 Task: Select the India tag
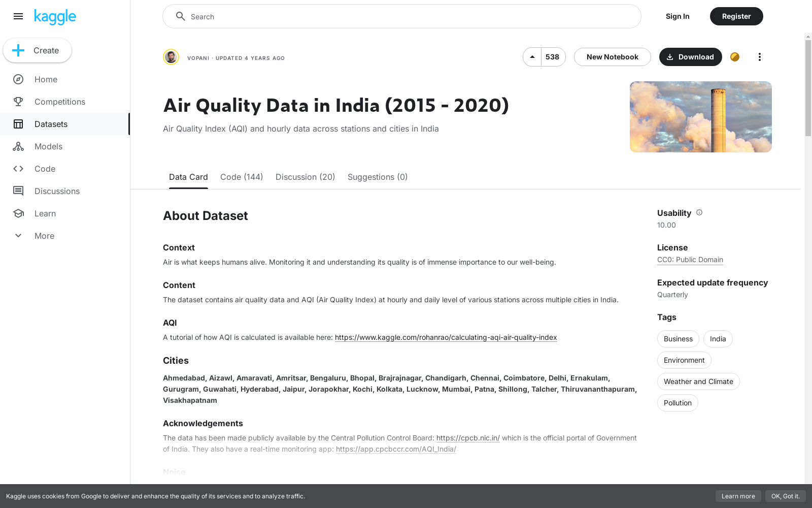[x=718, y=339]
